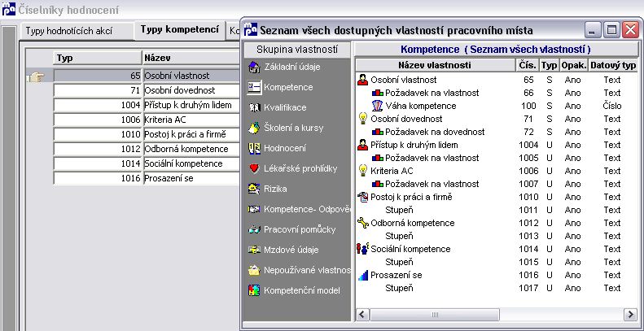The image size is (644, 331).
Task: Click the horizontal scrollbar thumb
Action: (435, 315)
